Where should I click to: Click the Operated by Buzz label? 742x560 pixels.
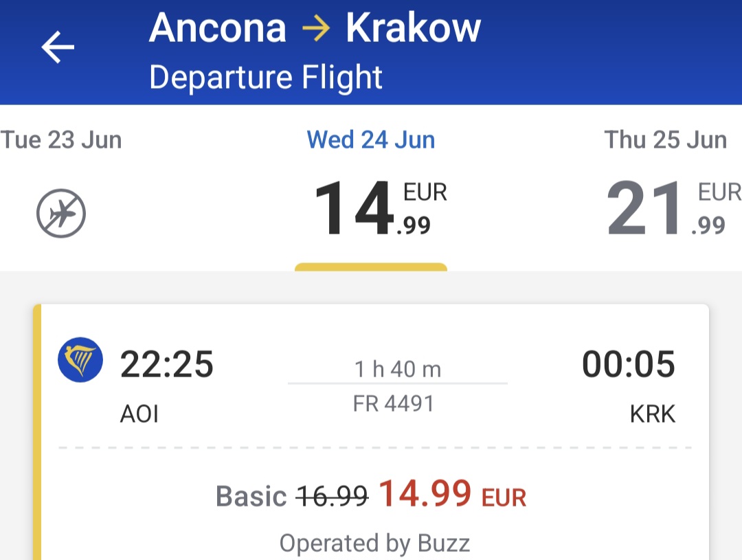coord(375,543)
